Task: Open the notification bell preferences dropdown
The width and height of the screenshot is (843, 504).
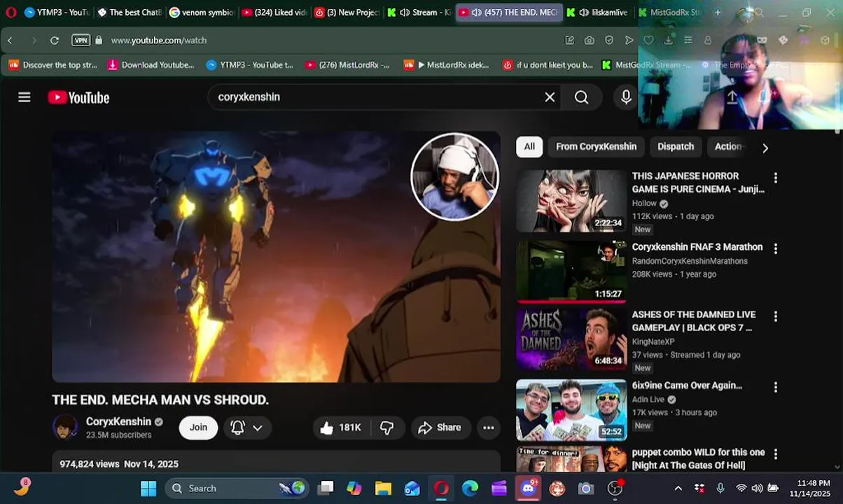Action: click(246, 428)
